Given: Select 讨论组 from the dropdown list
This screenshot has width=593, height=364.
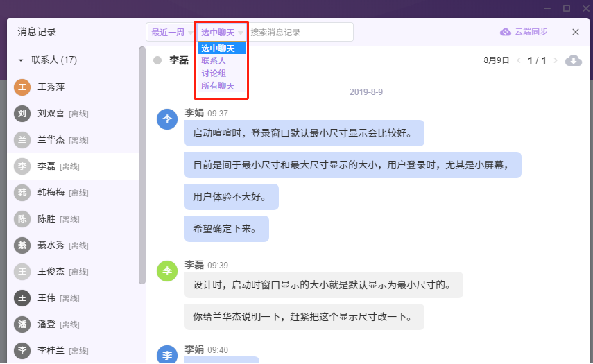Looking at the screenshot, I should pyautogui.click(x=214, y=73).
